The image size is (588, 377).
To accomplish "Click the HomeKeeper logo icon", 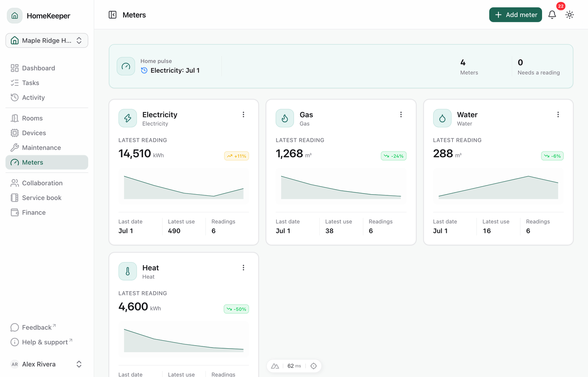I will (15, 16).
